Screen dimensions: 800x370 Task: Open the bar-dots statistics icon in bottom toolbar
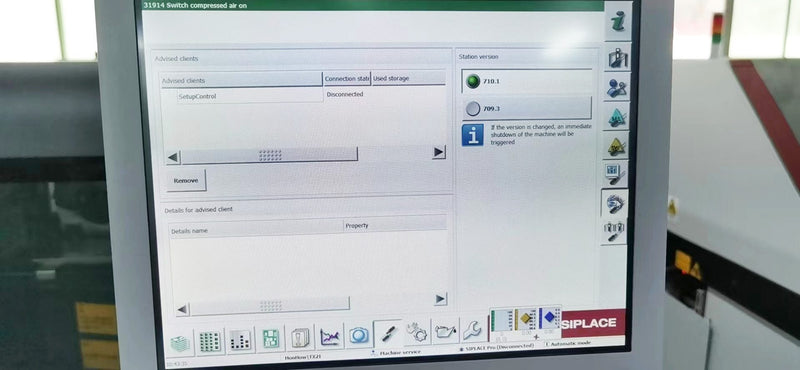click(x=240, y=339)
